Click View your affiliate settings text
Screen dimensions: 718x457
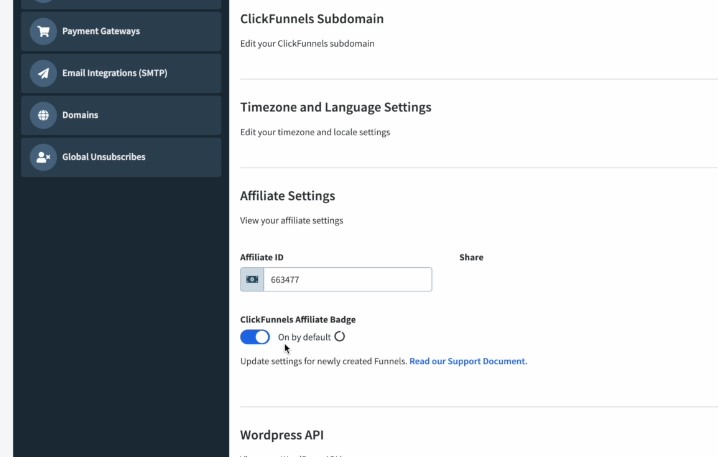(292, 221)
